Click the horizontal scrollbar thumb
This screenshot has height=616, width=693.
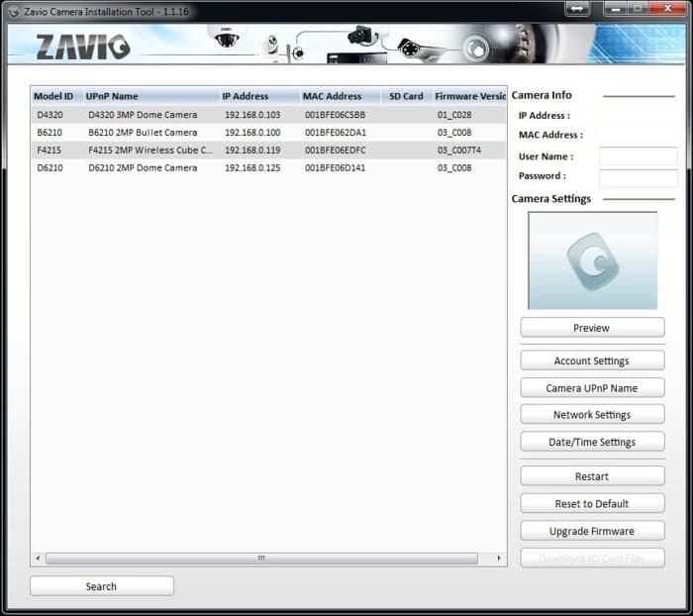tap(261, 559)
